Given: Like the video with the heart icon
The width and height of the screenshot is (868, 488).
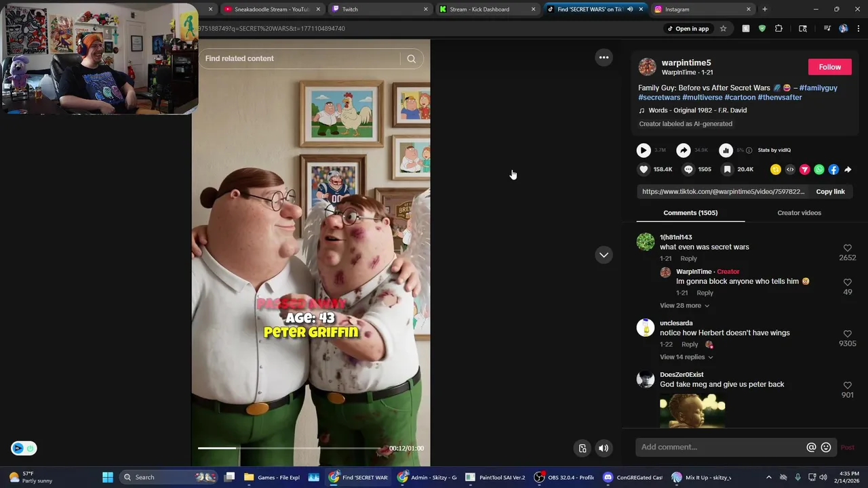Looking at the screenshot, I should click(644, 169).
